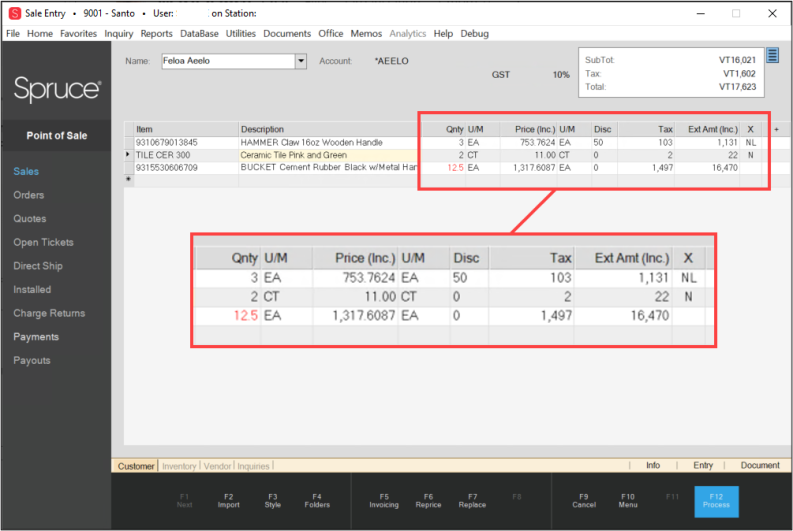The height and width of the screenshot is (531, 793).
Task: Click the F3 Style function key
Action: point(273,501)
